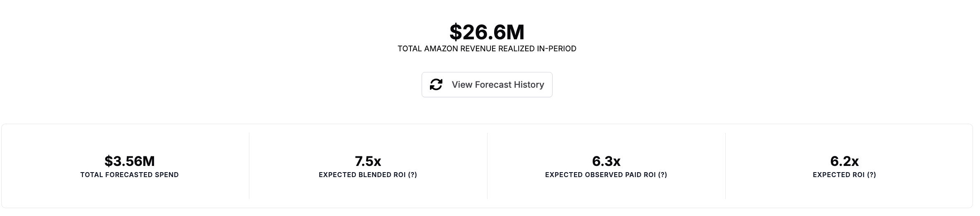980x216 pixels.
Task: Click the refresh arrows icon beside View Forecast History
Action: pos(436,84)
